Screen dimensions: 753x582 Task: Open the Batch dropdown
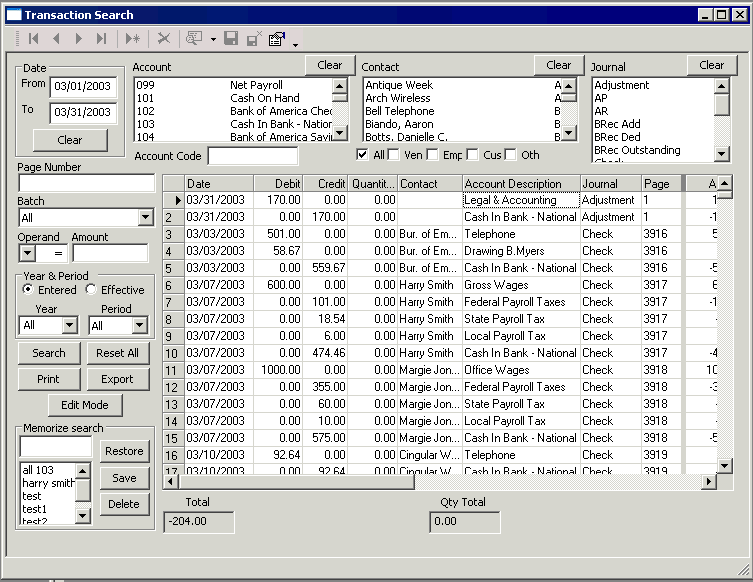point(146,218)
